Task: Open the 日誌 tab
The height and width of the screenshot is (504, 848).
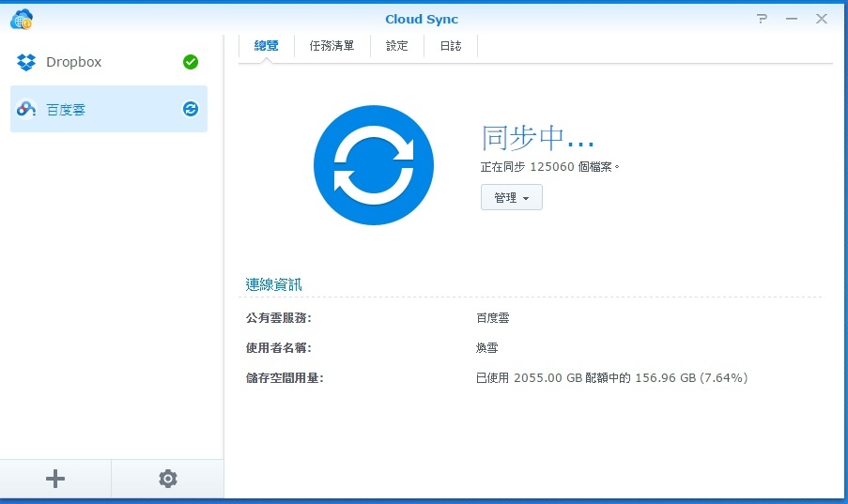Action: tap(451, 46)
